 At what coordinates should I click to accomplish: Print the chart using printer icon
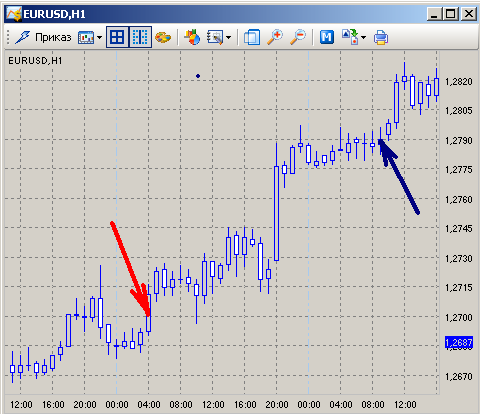pos(381,37)
